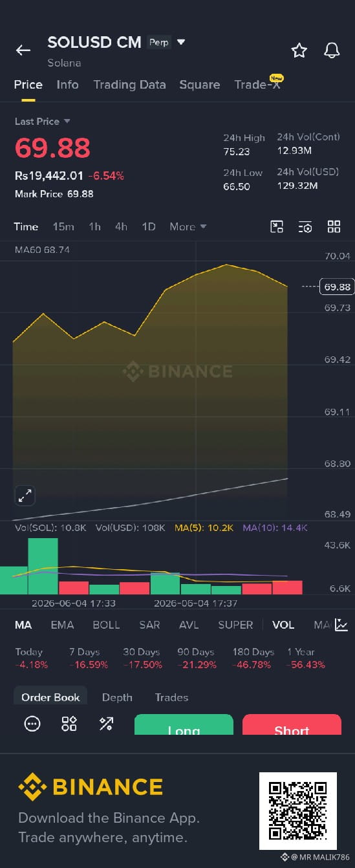Switch to the Square tab

click(200, 85)
